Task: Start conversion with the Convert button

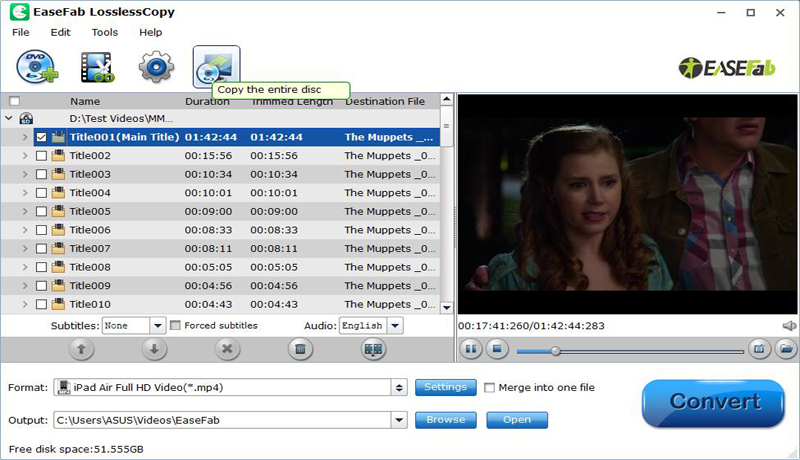Action: click(x=713, y=403)
